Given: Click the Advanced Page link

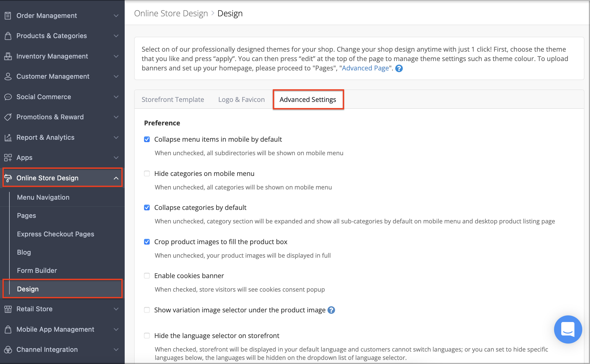Looking at the screenshot, I should click(x=365, y=68).
